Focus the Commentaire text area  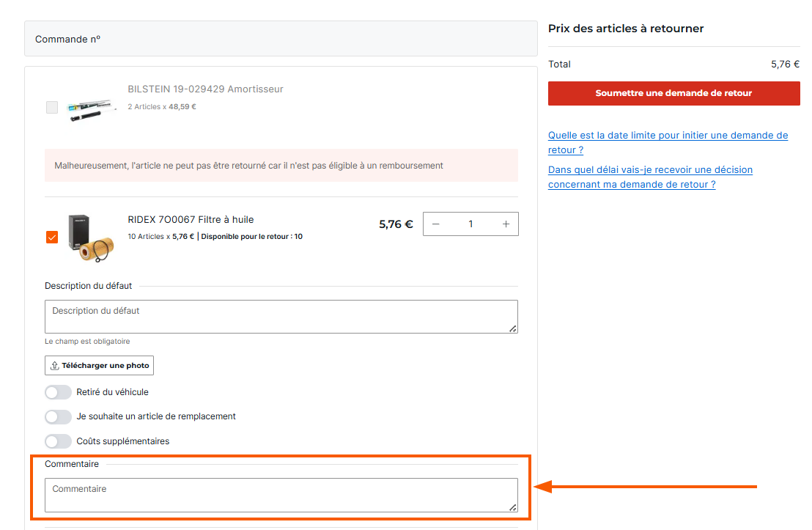[x=281, y=495]
